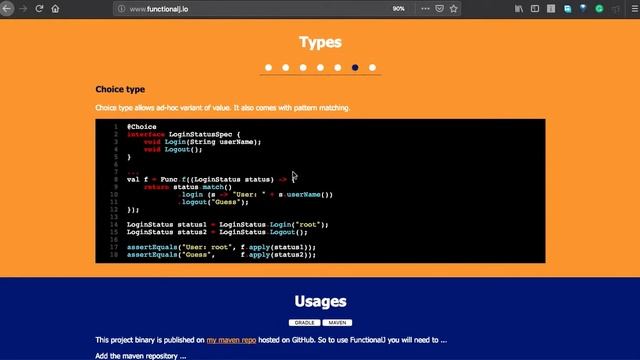Open the Library bookshelf icon
The width and height of the screenshot is (640, 360).
coord(519,9)
